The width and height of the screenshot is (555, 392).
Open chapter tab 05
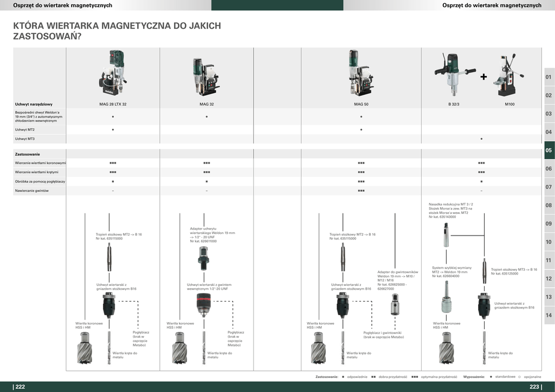(548, 151)
